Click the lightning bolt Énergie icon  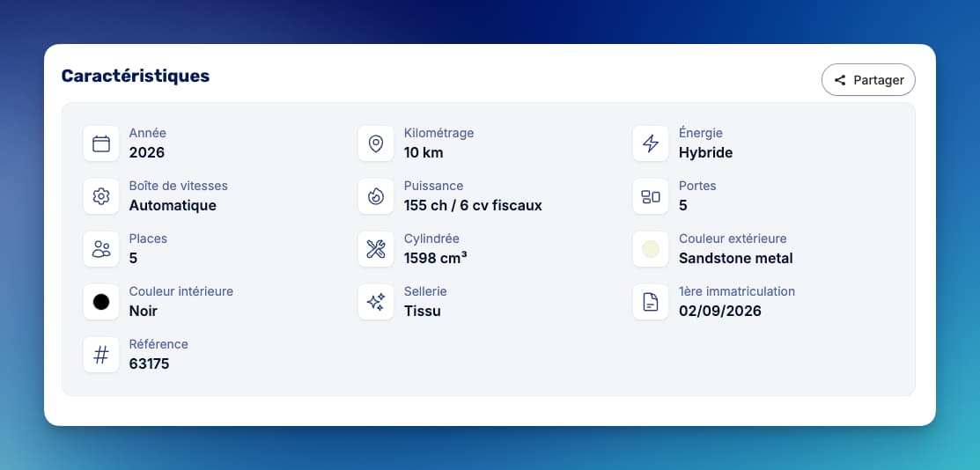[x=651, y=143]
